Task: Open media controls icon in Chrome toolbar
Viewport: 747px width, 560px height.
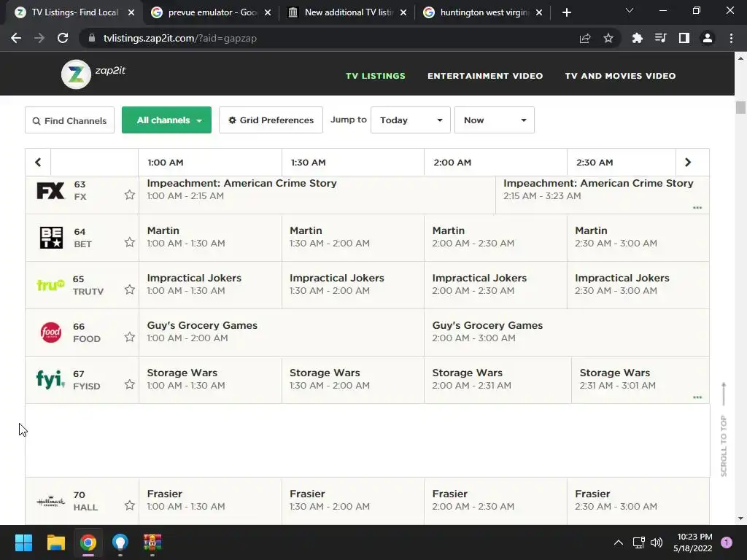Action: click(x=660, y=38)
